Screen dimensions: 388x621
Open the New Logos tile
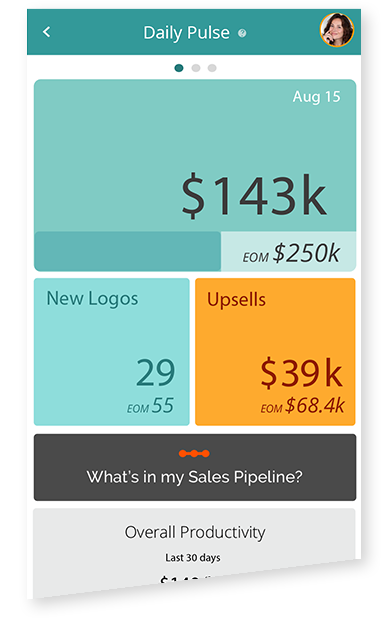[112, 352]
